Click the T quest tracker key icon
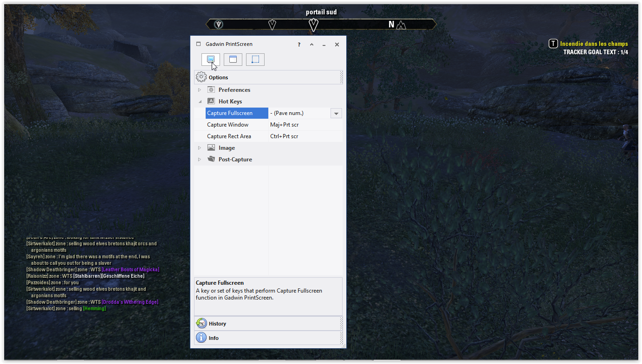The image size is (642, 364). pyautogui.click(x=553, y=44)
